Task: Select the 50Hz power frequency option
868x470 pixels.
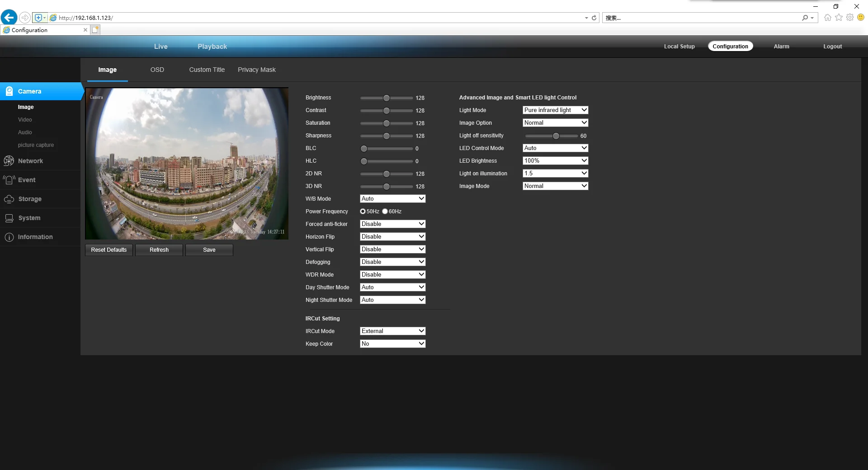Action: pos(363,211)
